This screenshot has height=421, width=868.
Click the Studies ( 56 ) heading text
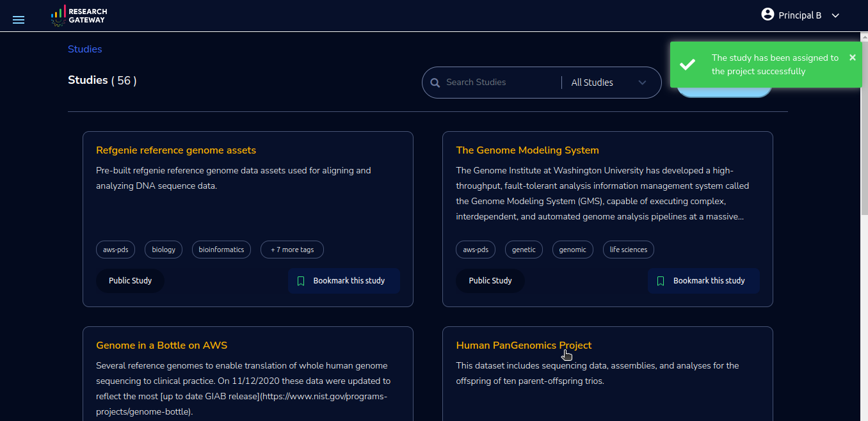tap(102, 81)
